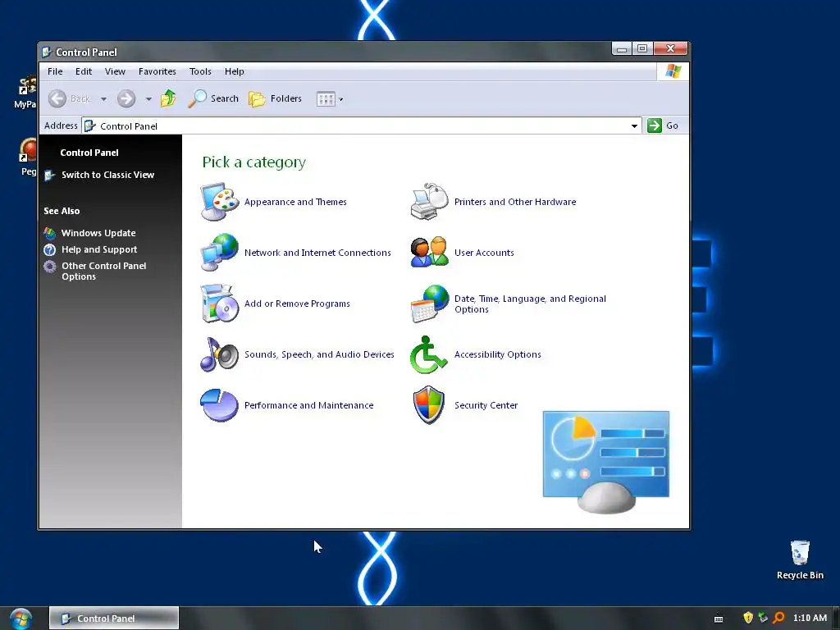
Task: Click Help and Support link text
Action: pos(99,249)
